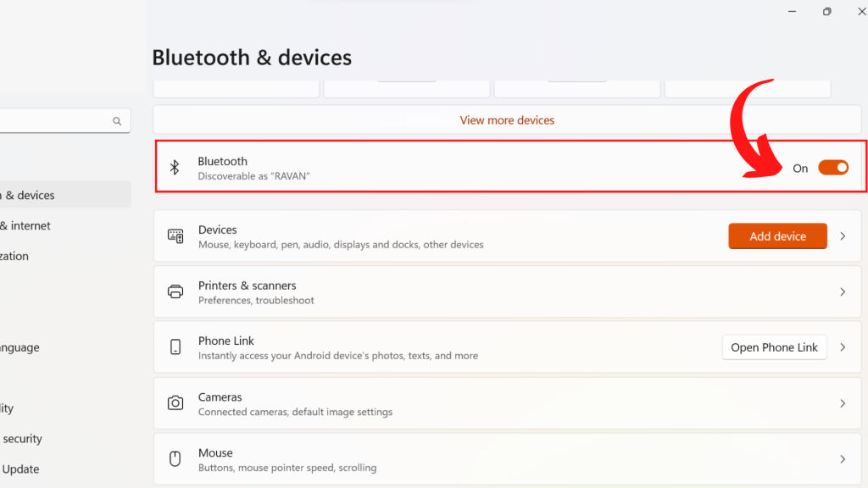
Task: Click 'Connected cameras, default image settings' text
Action: point(295,412)
